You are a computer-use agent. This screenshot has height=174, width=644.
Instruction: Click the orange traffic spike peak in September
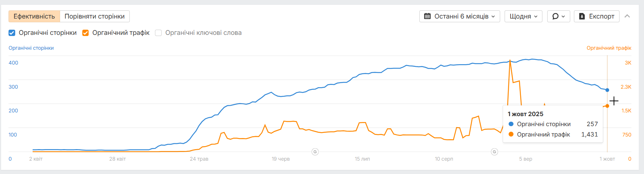[510, 60]
